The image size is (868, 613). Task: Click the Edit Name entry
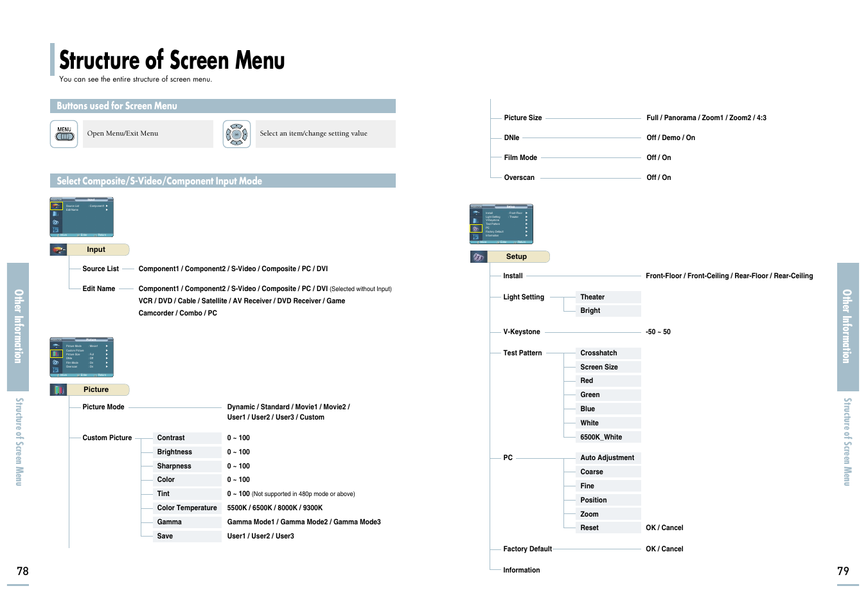point(99,289)
